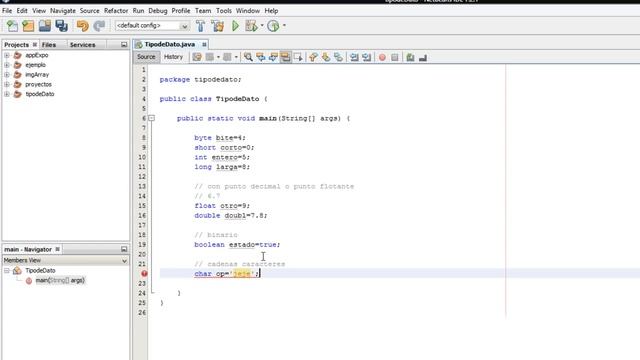The width and height of the screenshot is (640, 360).
Task: Click the editor Forward navigation icon
Action: click(x=227, y=58)
